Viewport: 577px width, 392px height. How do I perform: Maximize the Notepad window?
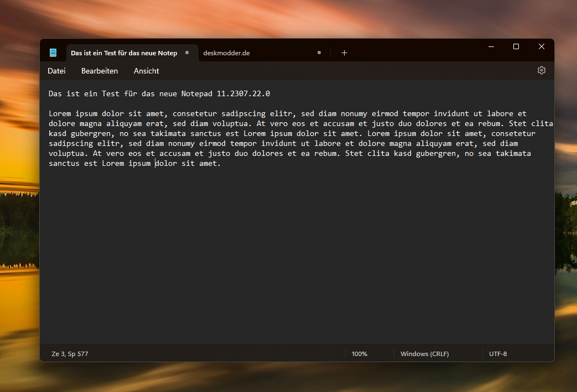tap(516, 46)
